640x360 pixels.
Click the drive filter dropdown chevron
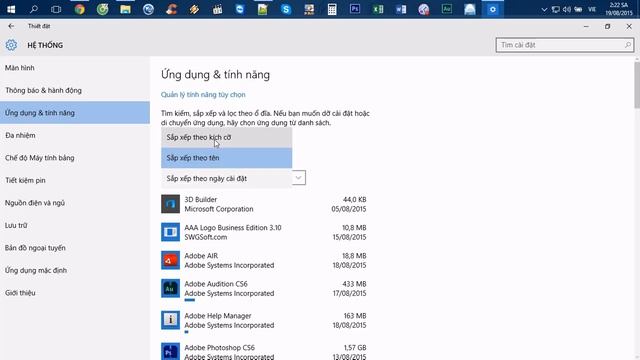[x=299, y=178]
